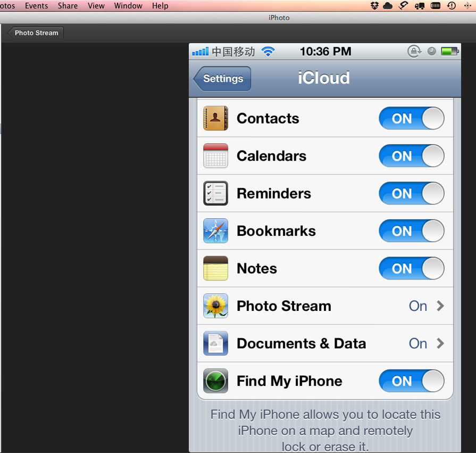476x453 pixels.
Task: Disable the Reminders toggle
Action: coord(411,193)
